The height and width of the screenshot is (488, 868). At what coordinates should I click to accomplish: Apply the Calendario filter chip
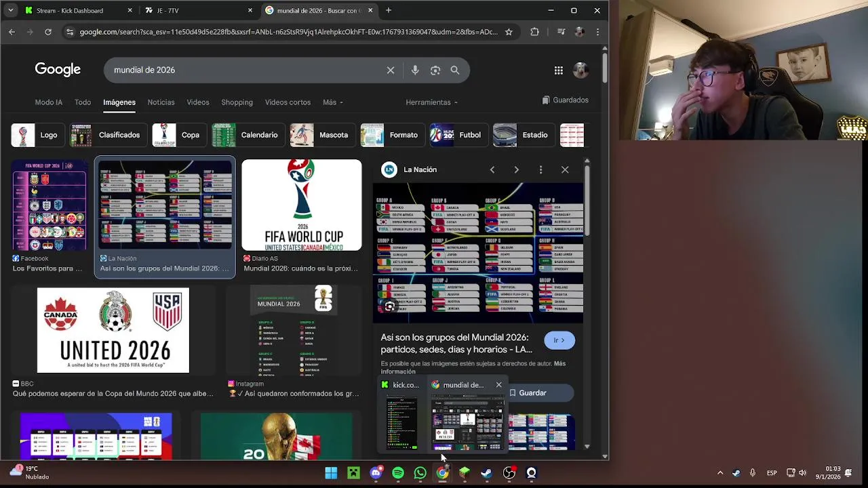pos(247,135)
